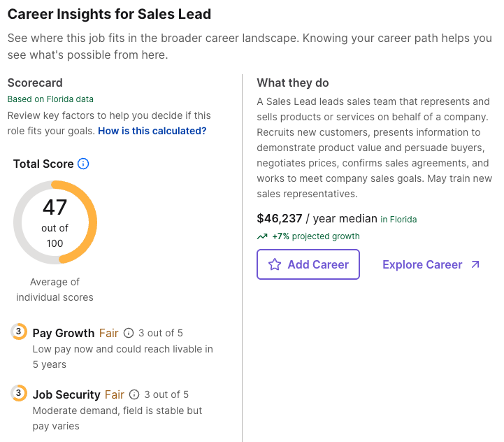Click the What they do heading
Image resolution: width=504 pixels, height=442 pixels.
point(293,83)
